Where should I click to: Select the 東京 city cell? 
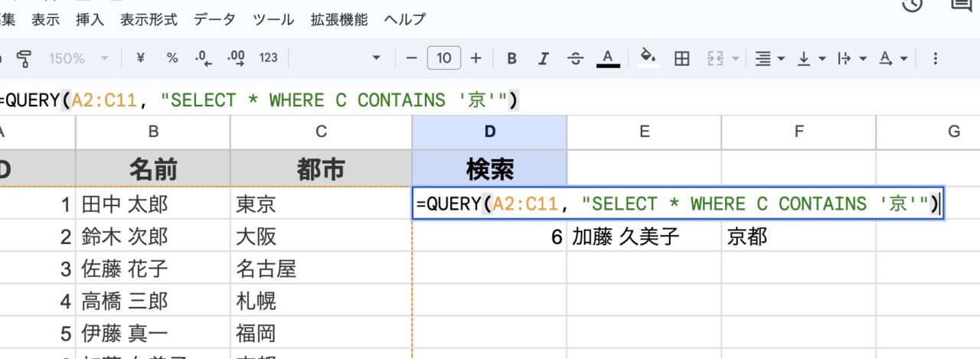(x=321, y=204)
